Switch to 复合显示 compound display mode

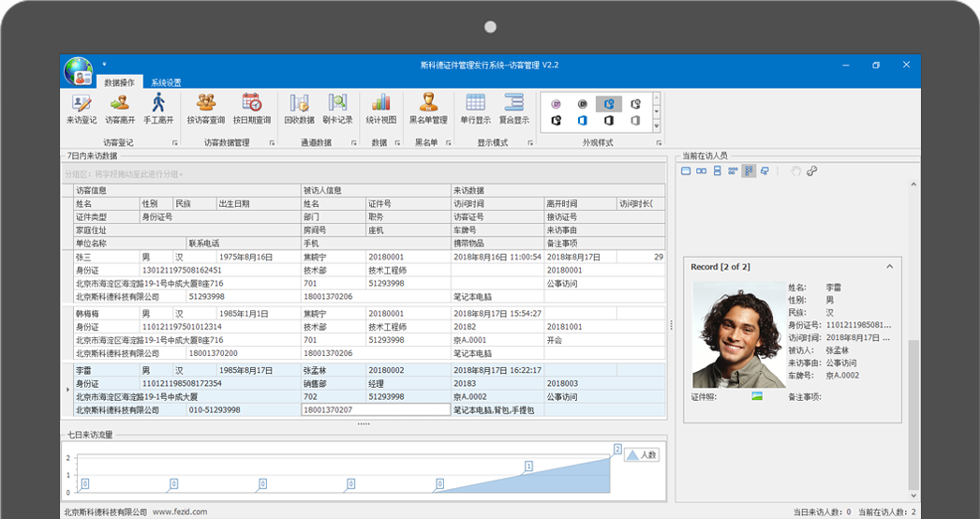(513, 108)
